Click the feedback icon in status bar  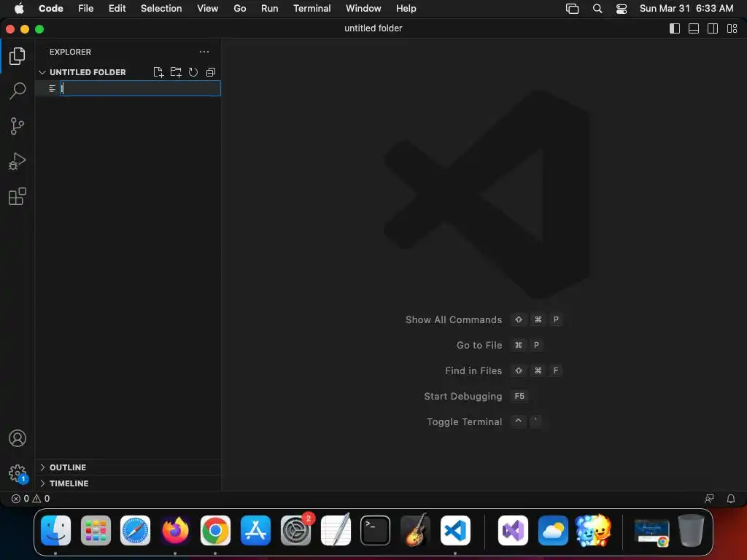pos(709,499)
